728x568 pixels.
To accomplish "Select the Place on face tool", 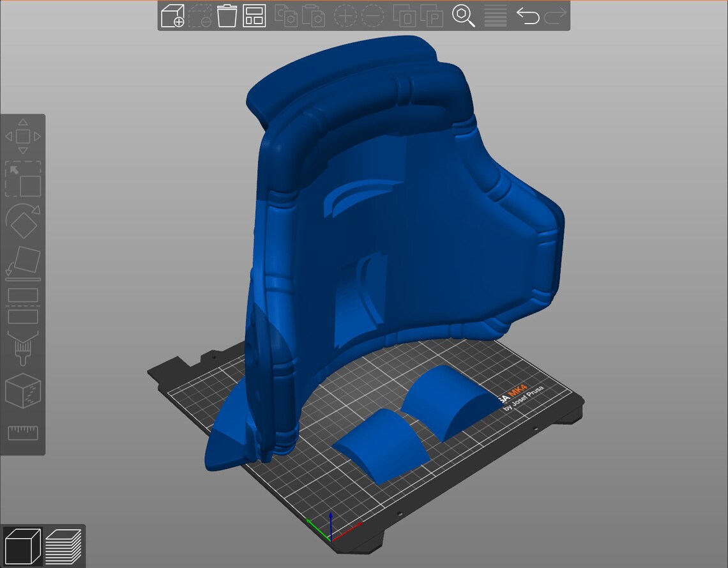I will tap(23, 264).
